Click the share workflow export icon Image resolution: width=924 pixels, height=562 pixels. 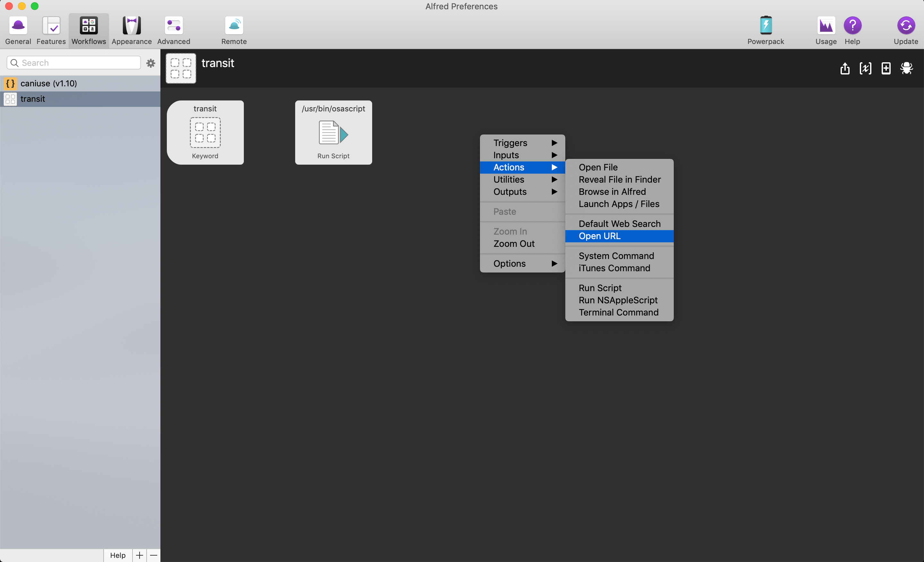pos(844,68)
